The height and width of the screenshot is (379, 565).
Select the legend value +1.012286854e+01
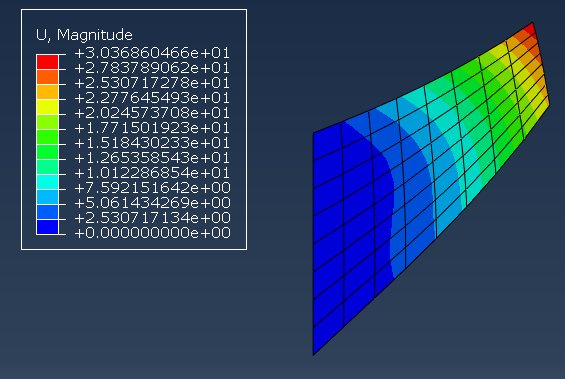tap(152, 173)
